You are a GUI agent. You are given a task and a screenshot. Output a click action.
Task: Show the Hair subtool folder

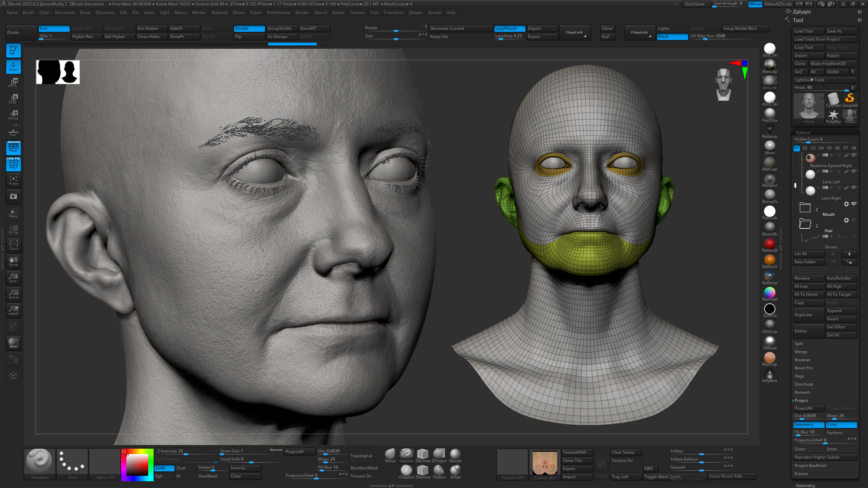click(x=854, y=221)
